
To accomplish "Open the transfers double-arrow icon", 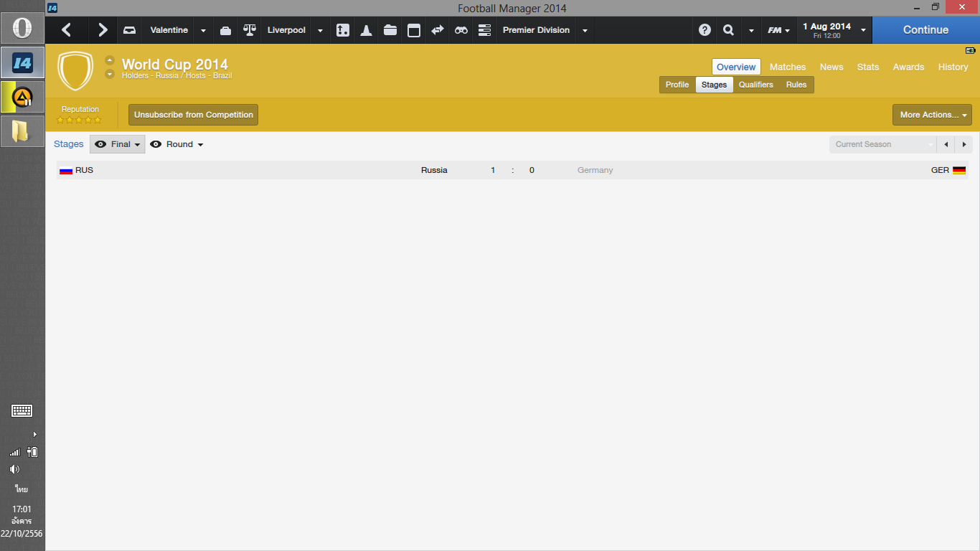I will click(x=438, y=30).
